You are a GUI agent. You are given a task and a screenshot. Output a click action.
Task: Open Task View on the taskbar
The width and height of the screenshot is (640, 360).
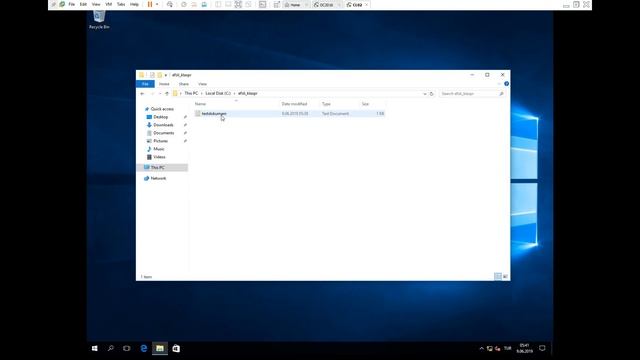(127, 348)
